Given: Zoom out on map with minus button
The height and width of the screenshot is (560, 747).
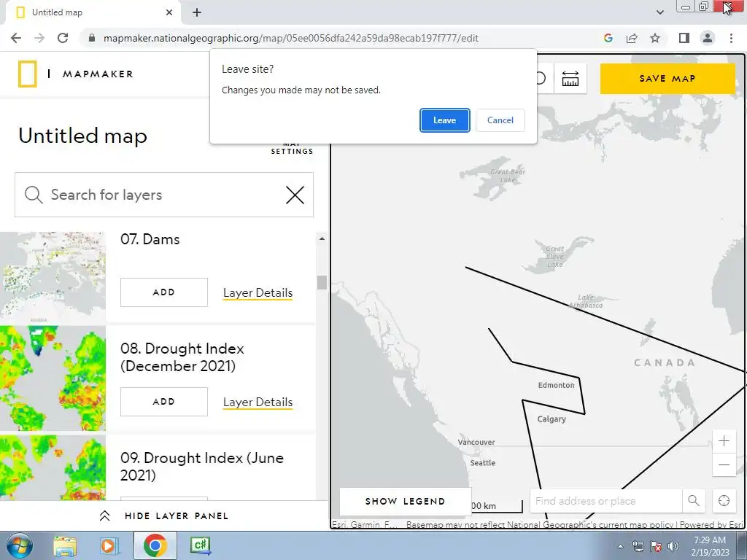Looking at the screenshot, I should [724, 464].
